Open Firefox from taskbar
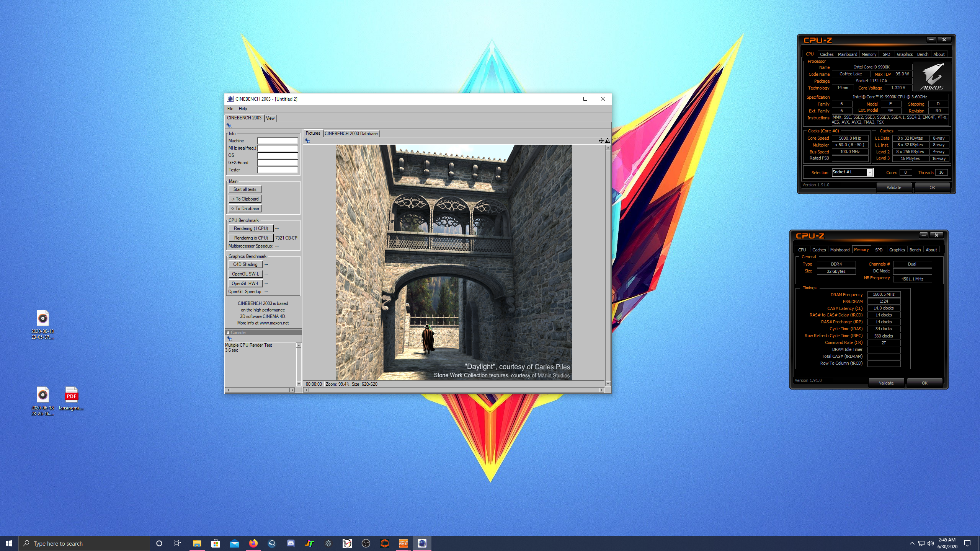This screenshot has height=551, width=980. coord(253,543)
